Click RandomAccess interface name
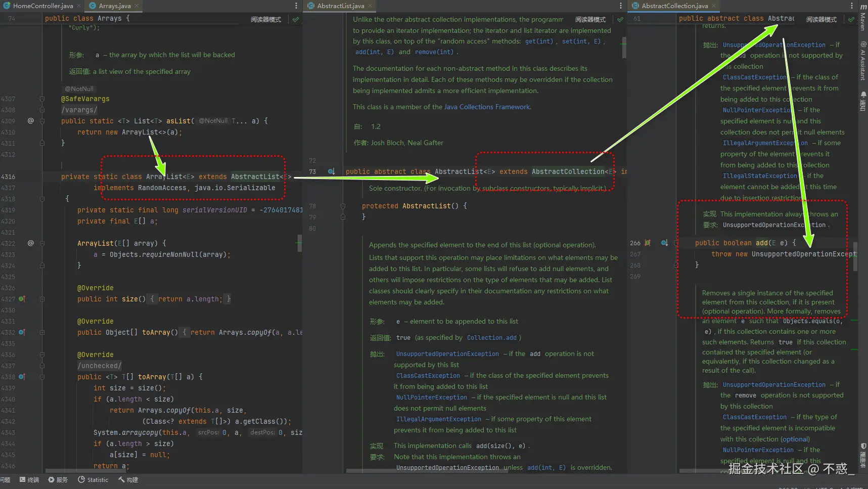 162,188
